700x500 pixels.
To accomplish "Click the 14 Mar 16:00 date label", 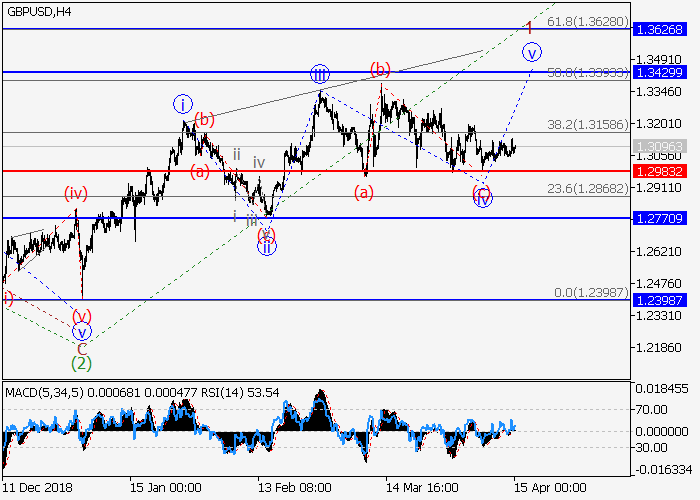I will point(422,488).
